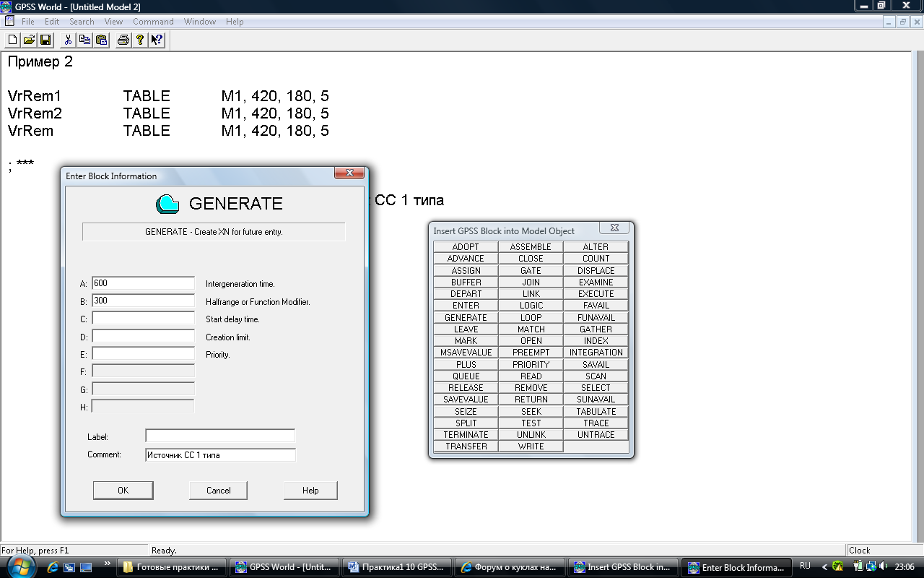Choose the QUEUE block button
924x578 pixels.
coord(466,376)
